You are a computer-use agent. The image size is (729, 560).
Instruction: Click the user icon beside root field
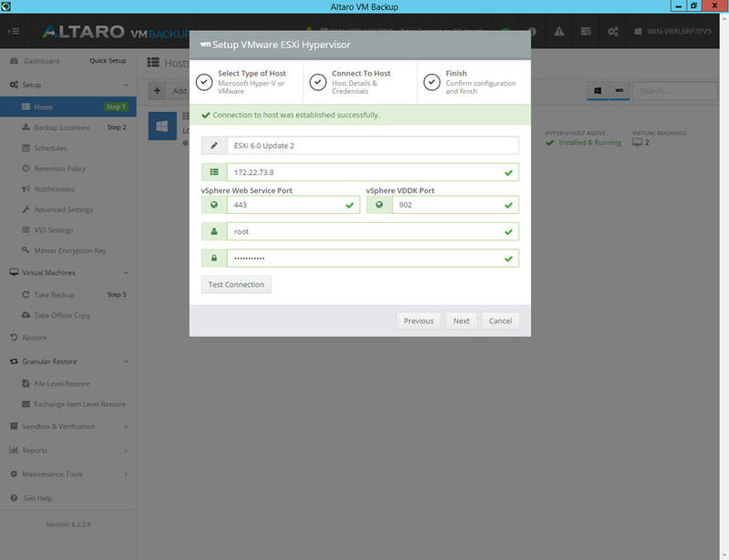(214, 231)
